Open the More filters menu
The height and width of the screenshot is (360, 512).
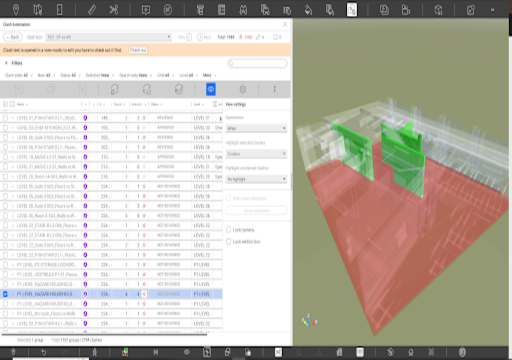(210, 75)
